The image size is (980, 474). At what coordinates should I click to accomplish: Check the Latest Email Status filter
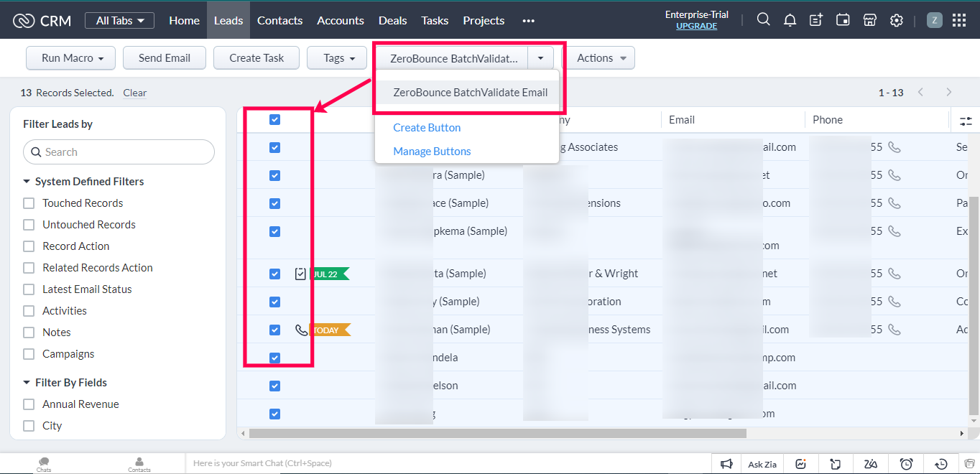29,289
